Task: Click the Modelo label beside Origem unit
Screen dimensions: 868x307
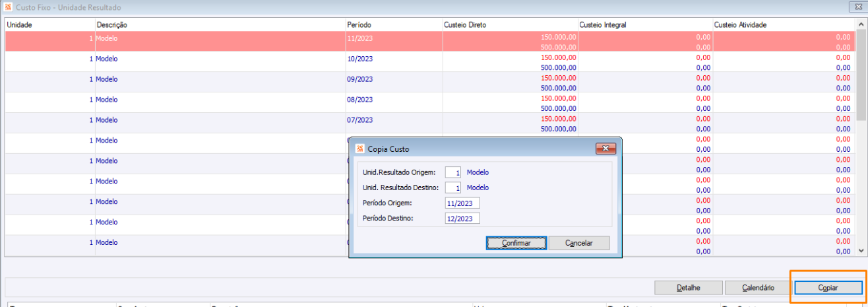Action: tap(478, 172)
